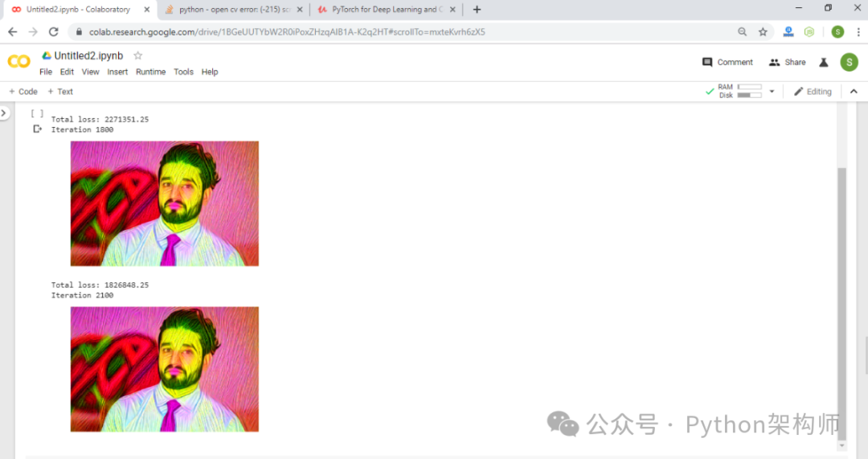Select the text 'Iteration 1800'
Viewport: 868px width, 459px height.
click(x=82, y=129)
